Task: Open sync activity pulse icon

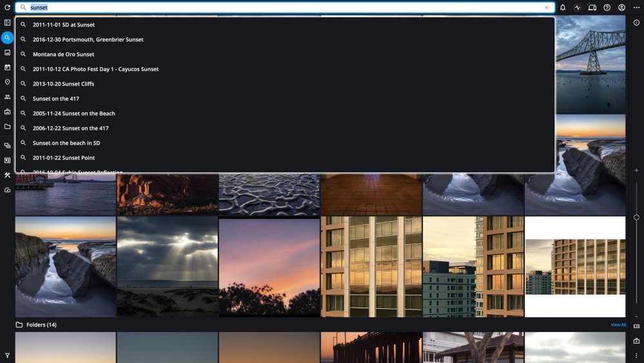Action: click(578, 7)
